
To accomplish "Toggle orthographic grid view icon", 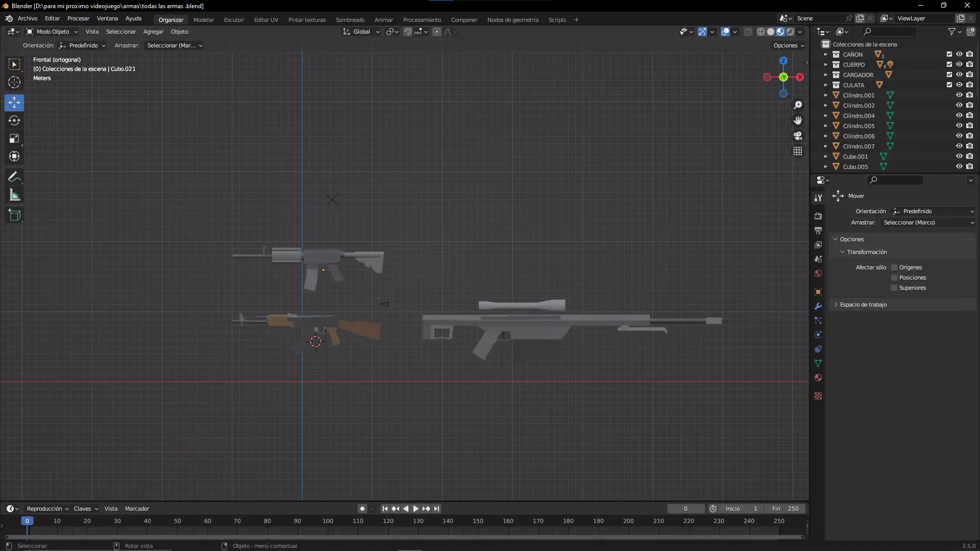I will 798,151.
